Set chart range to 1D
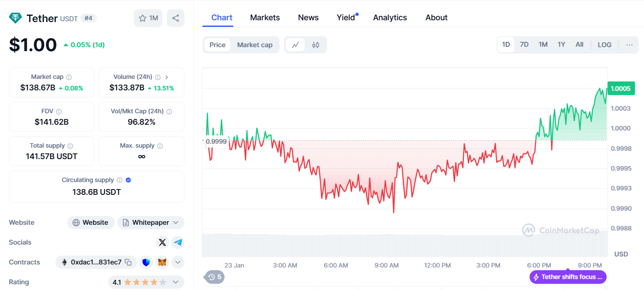The height and width of the screenshot is (290, 644). [x=506, y=45]
